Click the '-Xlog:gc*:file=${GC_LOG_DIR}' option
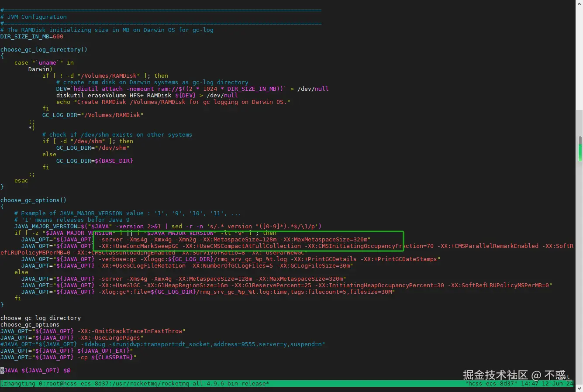 click(147, 292)
